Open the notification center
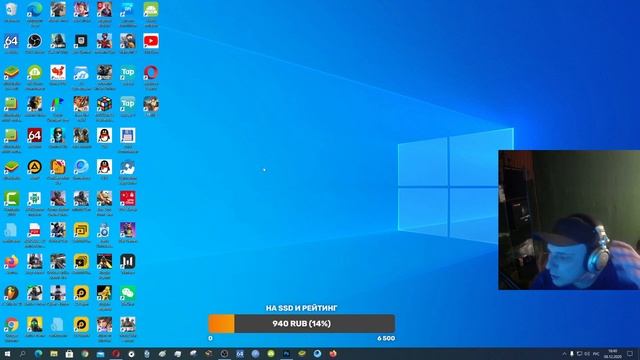The image size is (640, 360). 630,354
